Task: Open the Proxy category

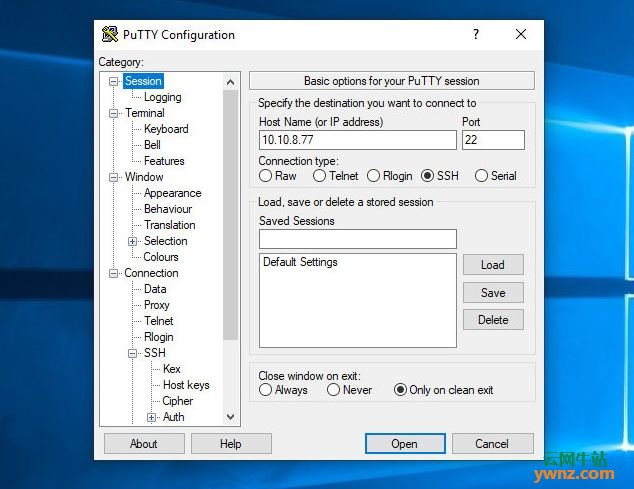Action: (x=157, y=305)
